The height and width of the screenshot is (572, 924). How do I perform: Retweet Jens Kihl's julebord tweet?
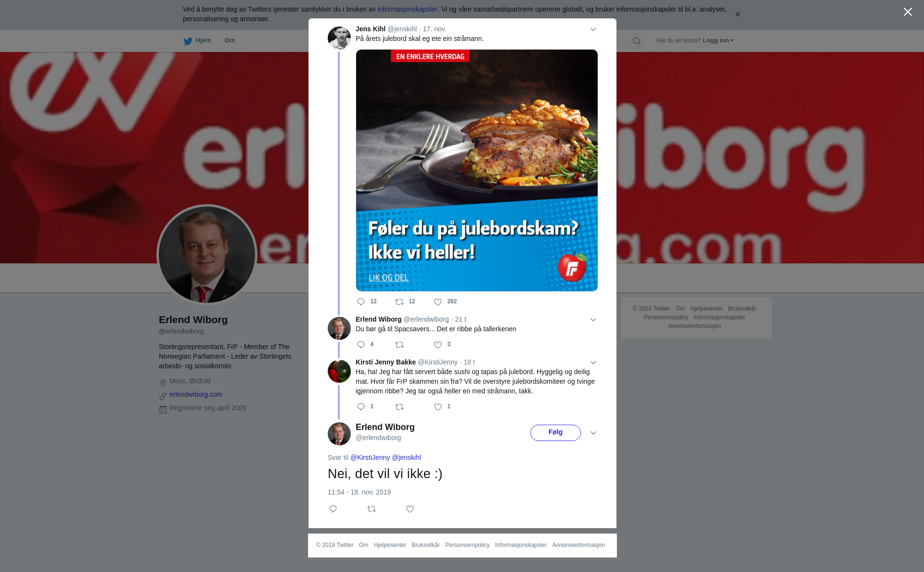point(399,302)
